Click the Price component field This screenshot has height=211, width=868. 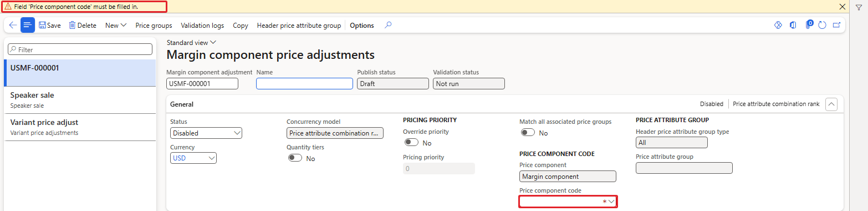point(568,176)
